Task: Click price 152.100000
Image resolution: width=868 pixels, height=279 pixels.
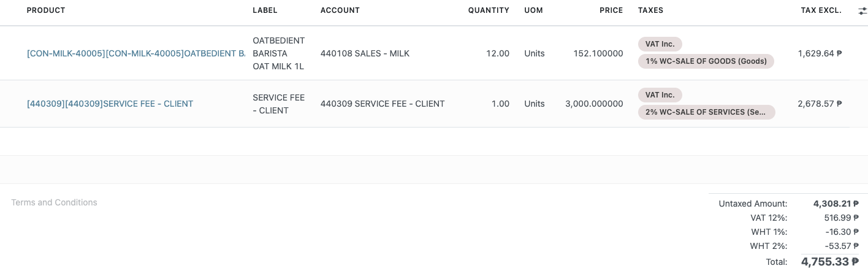Action: point(598,53)
